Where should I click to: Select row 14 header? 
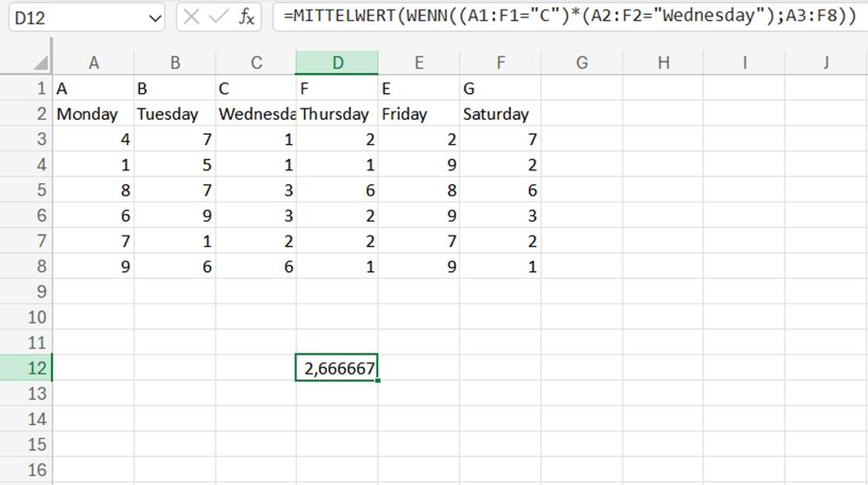coord(26,419)
